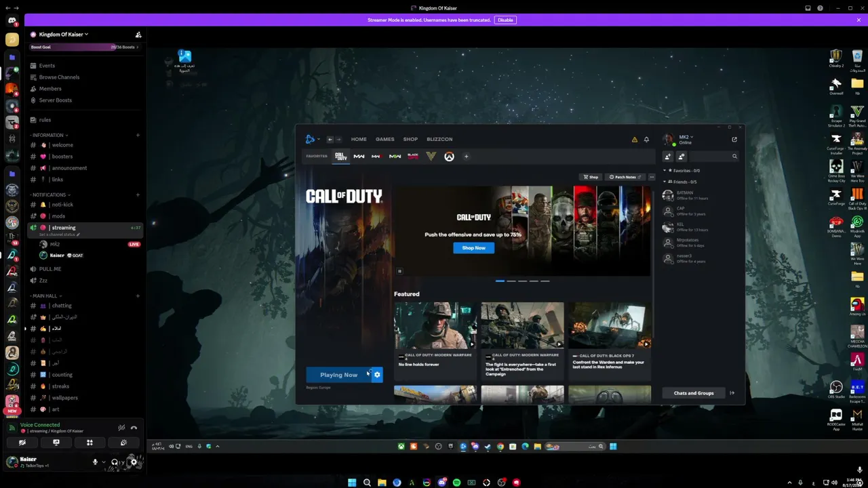Screen dimensions: 868x488
Task: Select the Overwatch game icon
Action: tap(449, 157)
